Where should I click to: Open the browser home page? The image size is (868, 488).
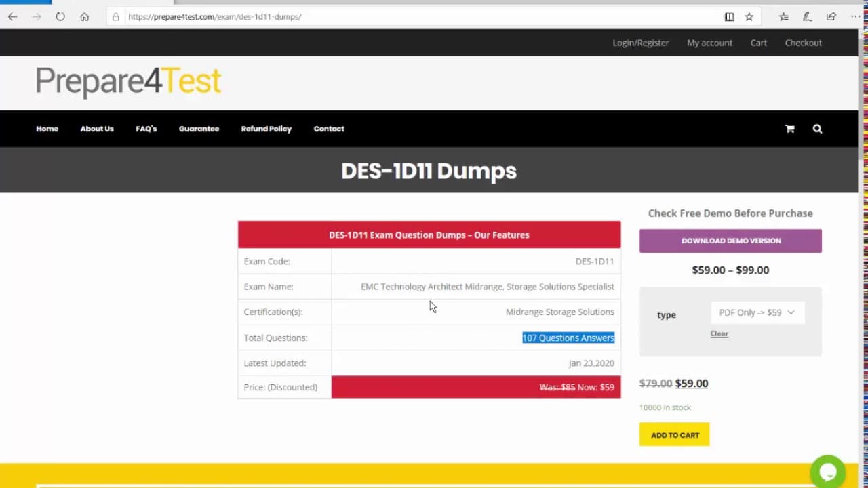click(84, 16)
